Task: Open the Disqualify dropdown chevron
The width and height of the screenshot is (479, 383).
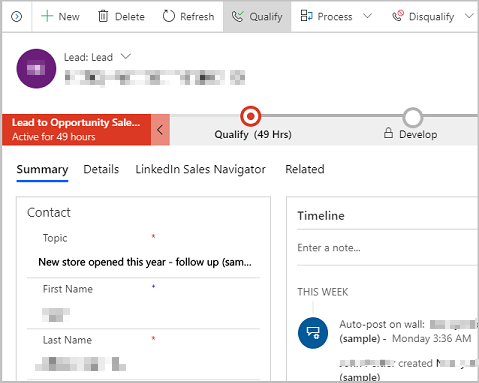Action: coord(469,16)
